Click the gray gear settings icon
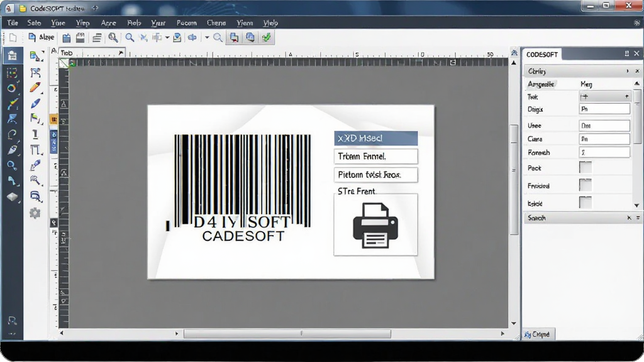 coord(35,212)
